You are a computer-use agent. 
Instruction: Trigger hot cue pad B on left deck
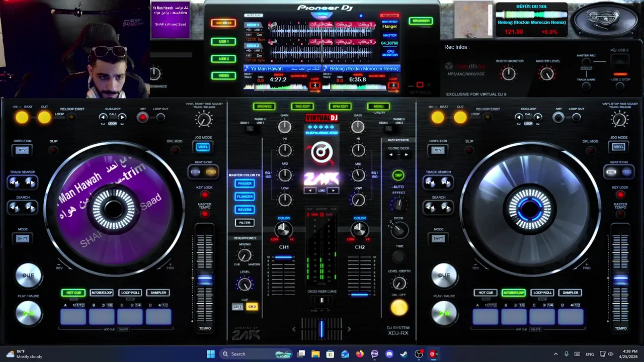[x=102, y=317]
